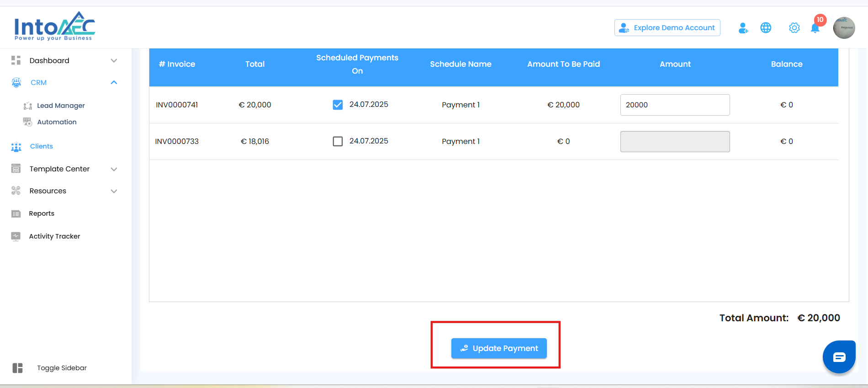
Task: Open the chat support bubble
Action: (x=839, y=357)
